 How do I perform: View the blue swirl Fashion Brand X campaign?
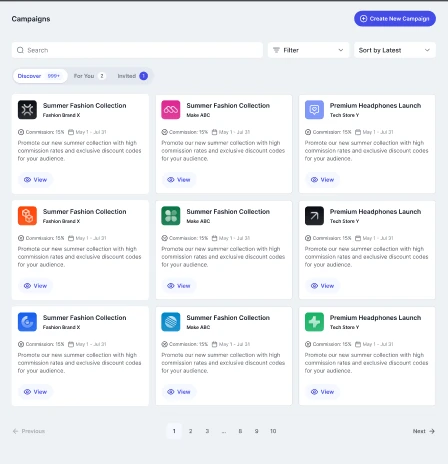tap(35, 392)
